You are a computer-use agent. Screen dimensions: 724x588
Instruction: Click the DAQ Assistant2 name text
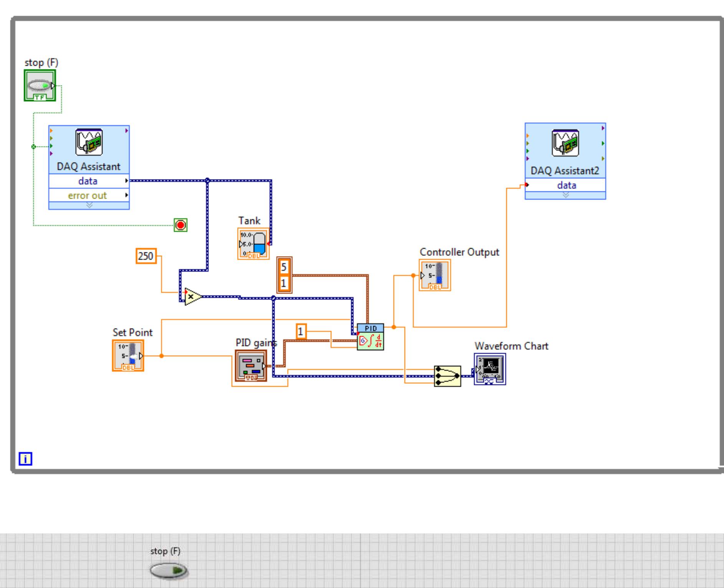[x=565, y=171]
